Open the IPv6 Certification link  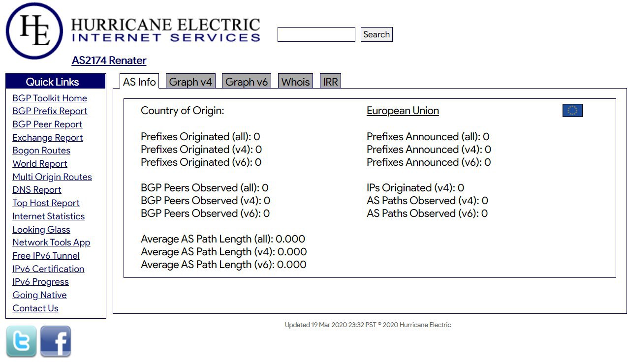tap(48, 269)
